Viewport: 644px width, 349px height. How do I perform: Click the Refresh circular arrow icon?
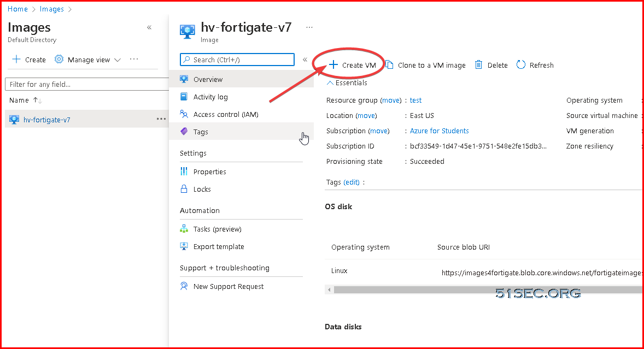[x=521, y=65]
